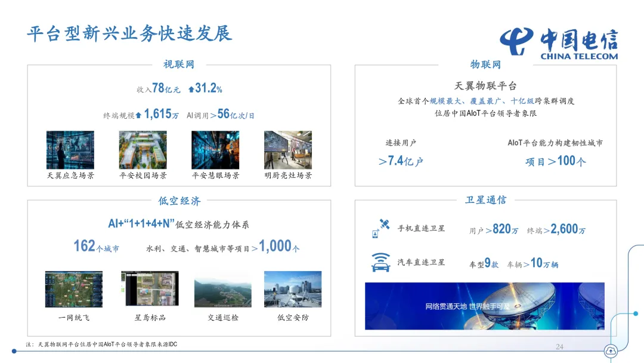Click the 162个城市 figure
The image size is (644, 363).
click(97, 246)
